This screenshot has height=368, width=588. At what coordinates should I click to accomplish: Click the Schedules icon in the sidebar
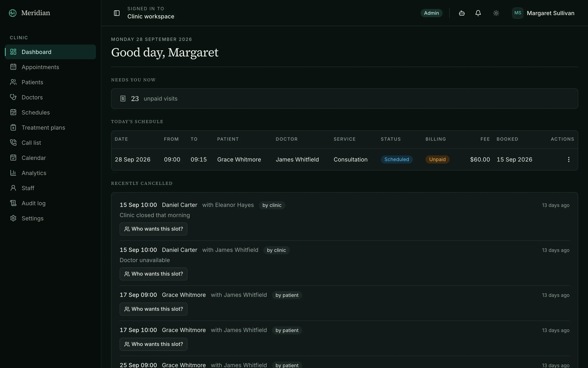pyautogui.click(x=13, y=112)
